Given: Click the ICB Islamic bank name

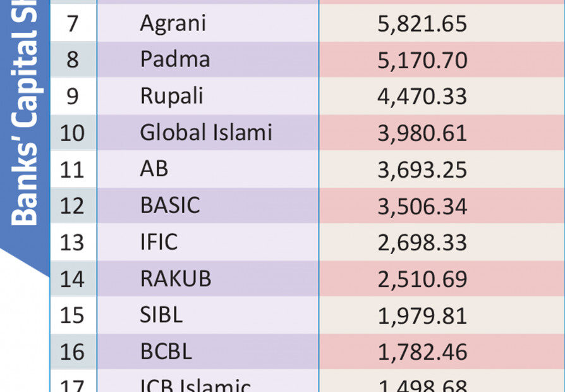Looking at the screenshot, I should 195,385.
